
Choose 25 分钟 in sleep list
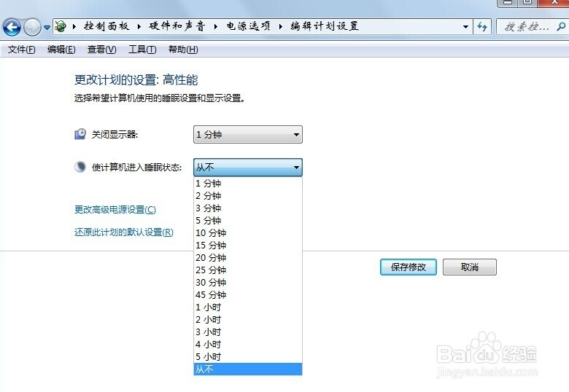point(248,270)
